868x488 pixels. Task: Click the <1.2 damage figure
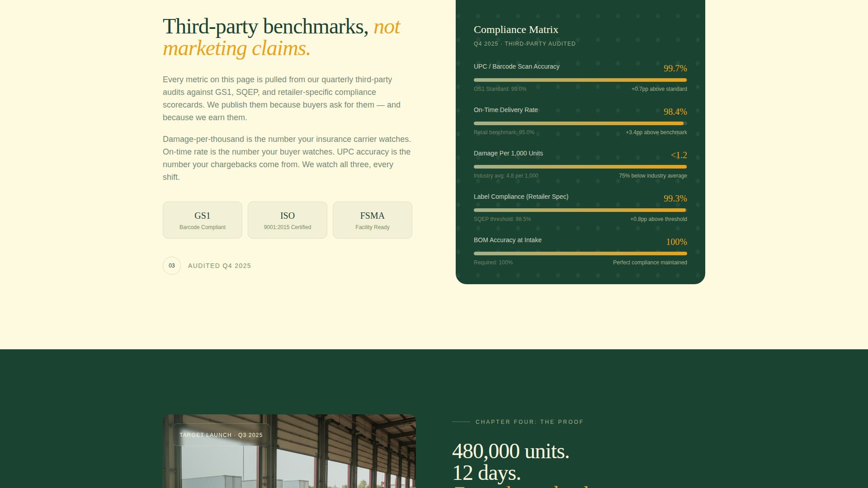click(679, 155)
